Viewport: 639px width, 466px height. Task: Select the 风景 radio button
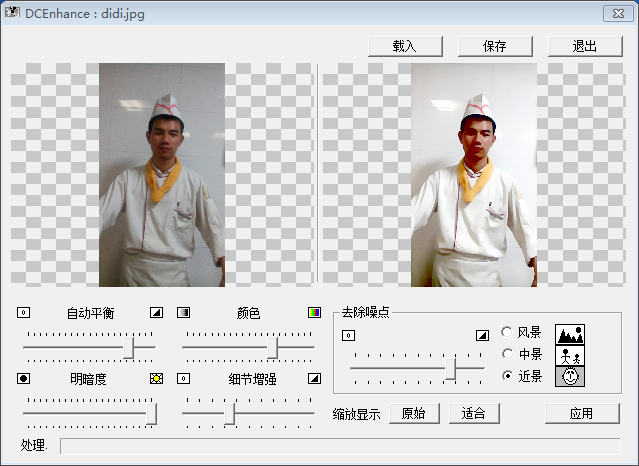(x=507, y=332)
